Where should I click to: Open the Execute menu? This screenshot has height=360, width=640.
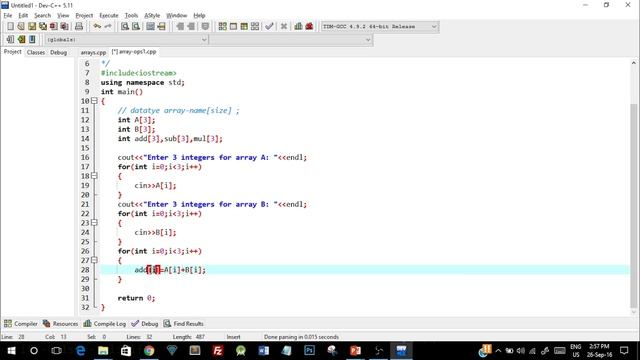(x=109, y=16)
